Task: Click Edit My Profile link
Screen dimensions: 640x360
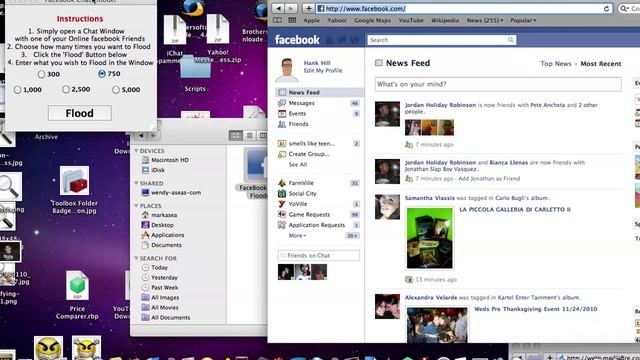Action: click(x=323, y=70)
